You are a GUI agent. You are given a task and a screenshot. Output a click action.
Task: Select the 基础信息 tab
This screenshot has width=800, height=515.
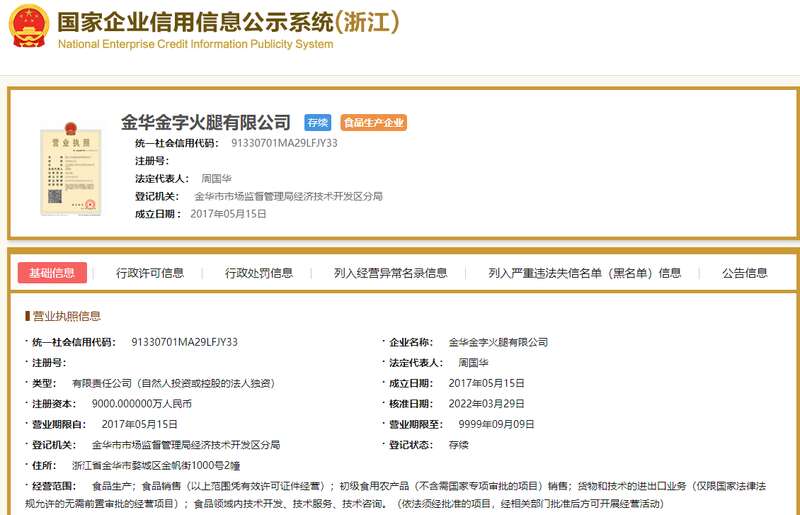pyautogui.click(x=52, y=273)
